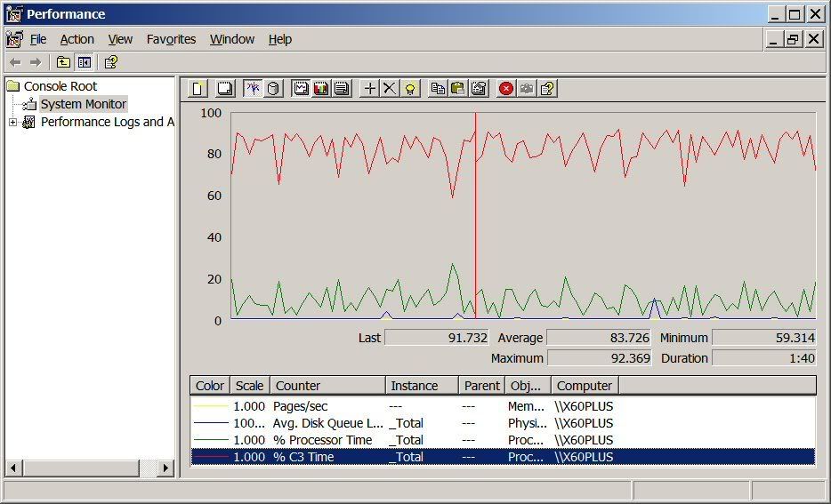Viewport: 831px width, 504px height.
Task: Open the Favorites menu
Action: [x=171, y=39]
